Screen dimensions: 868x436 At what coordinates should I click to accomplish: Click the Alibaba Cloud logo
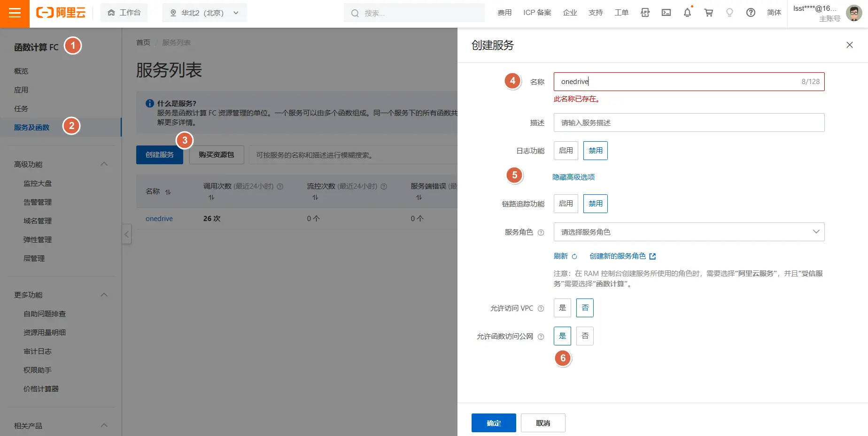(x=61, y=13)
